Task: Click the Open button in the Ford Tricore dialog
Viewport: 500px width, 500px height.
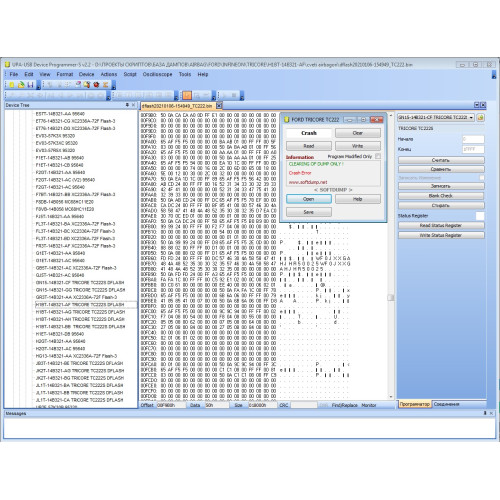Action: pyautogui.click(x=309, y=199)
